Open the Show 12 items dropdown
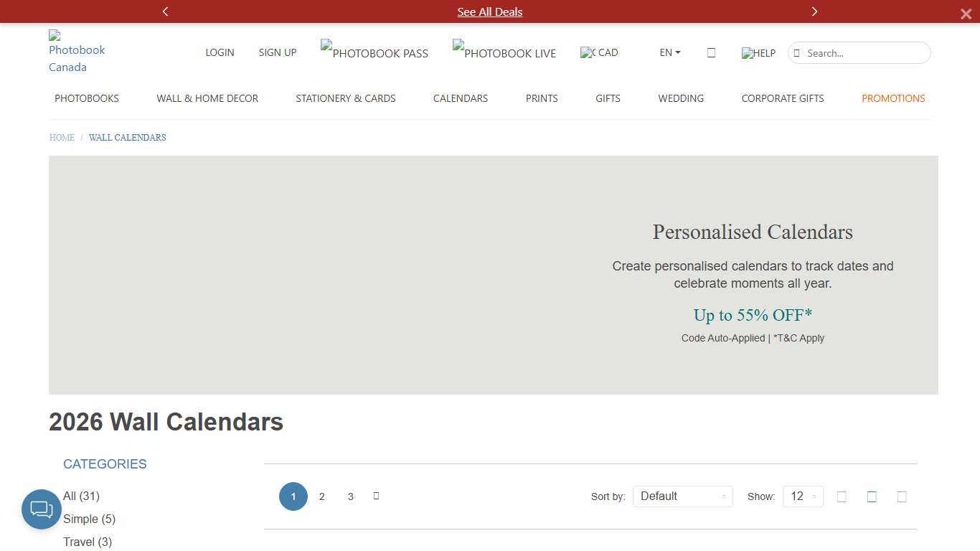This screenshot has width=980, height=551. [x=803, y=496]
